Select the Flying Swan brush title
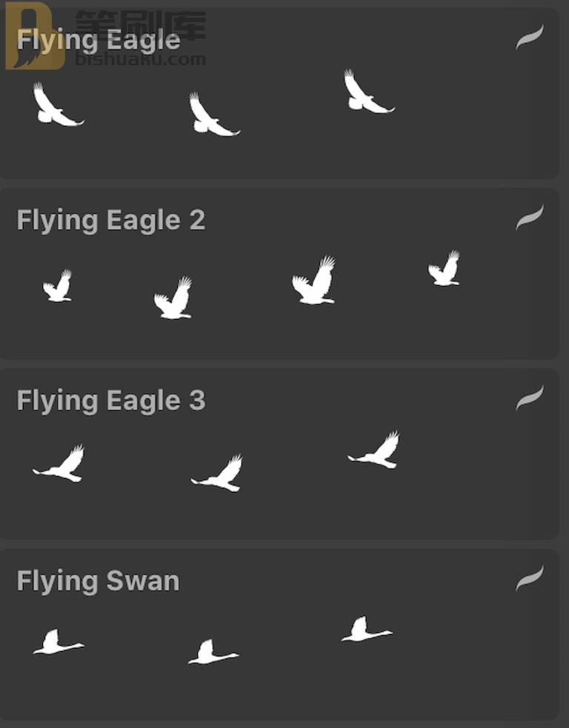 point(98,581)
